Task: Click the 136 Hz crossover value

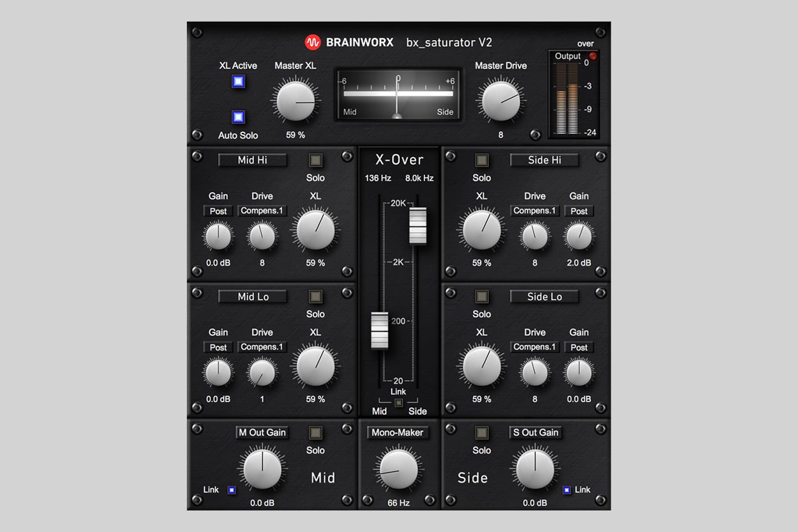Action: point(378,179)
